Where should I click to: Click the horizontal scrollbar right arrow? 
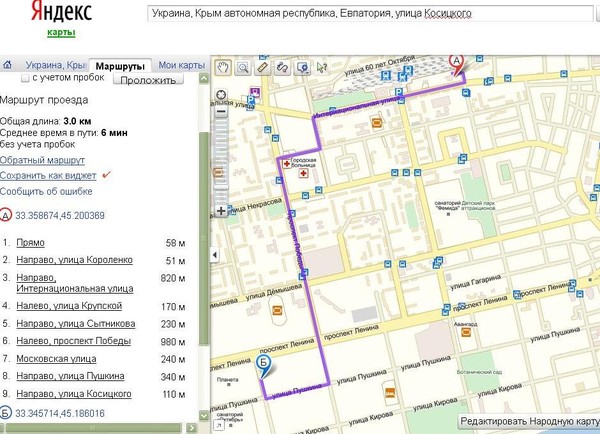click(x=191, y=428)
